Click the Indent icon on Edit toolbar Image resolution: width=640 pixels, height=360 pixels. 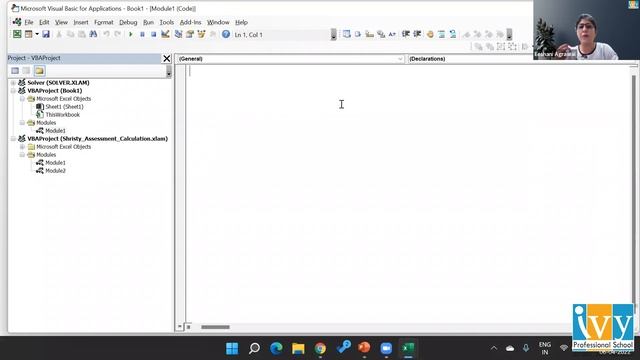pyautogui.click(x=406, y=34)
